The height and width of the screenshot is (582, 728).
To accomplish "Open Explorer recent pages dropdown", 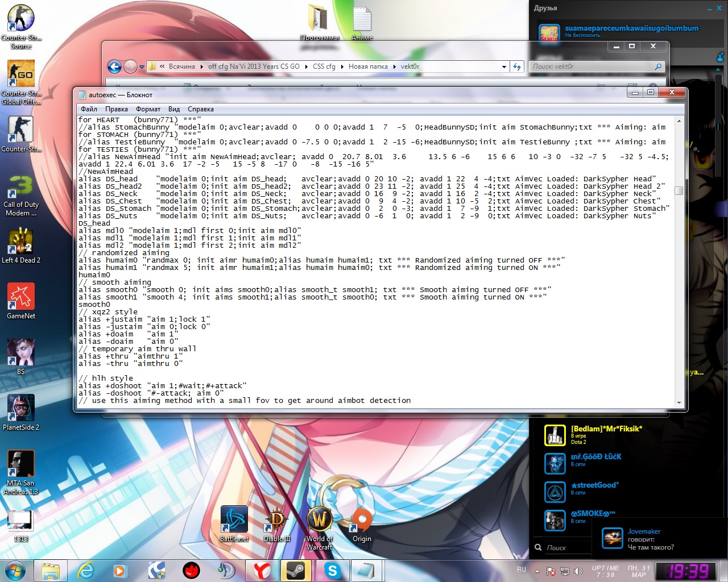I will click(142, 67).
